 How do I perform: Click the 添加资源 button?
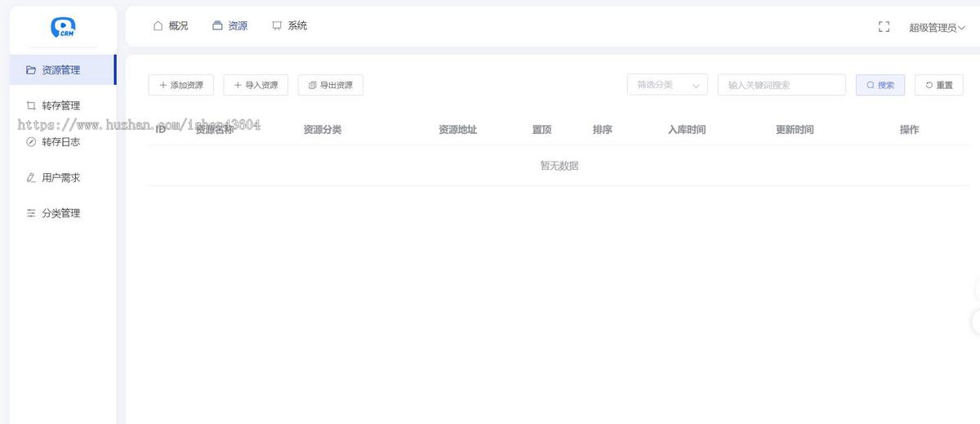click(181, 85)
